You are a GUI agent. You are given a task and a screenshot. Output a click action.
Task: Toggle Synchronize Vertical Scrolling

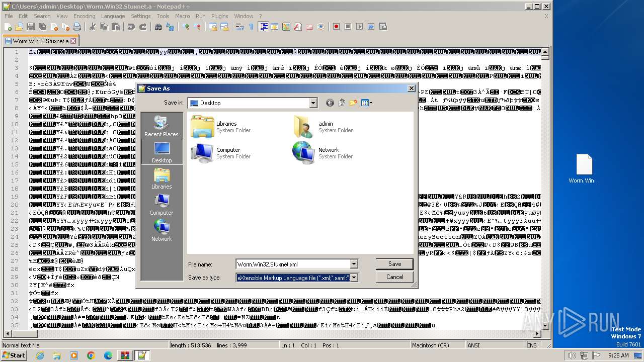click(x=213, y=27)
